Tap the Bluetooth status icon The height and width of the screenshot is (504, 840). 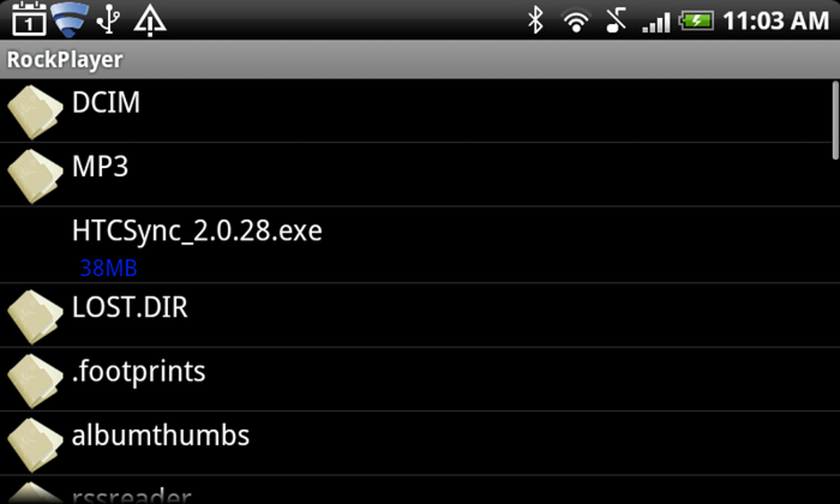tap(535, 21)
